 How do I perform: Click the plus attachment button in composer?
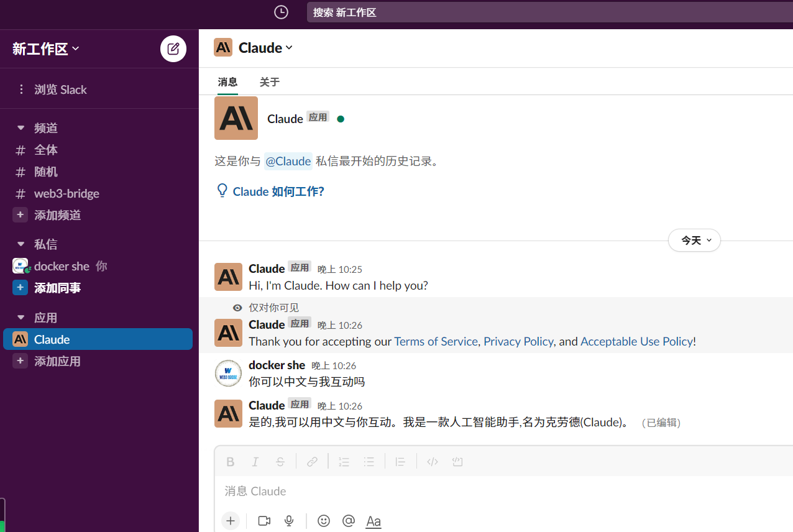tap(231, 521)
